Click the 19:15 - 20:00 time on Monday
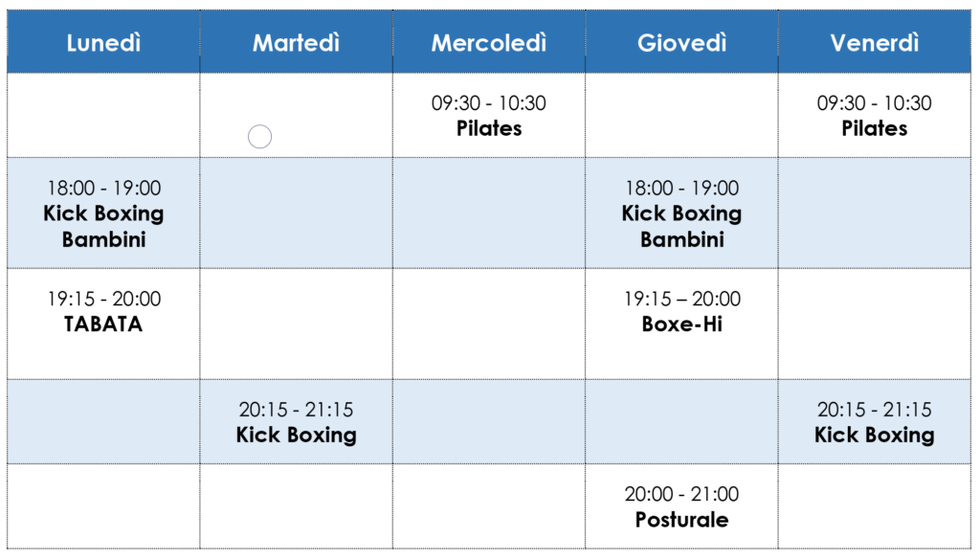The width and height of the screenshot is (980, 559). click(103, 299)
